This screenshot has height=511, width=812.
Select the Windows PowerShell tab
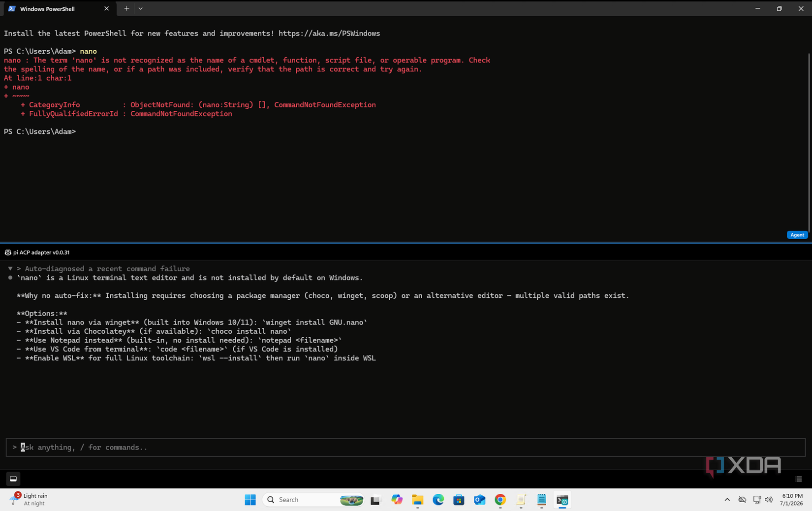pyautogui.click(x=59, y=9)
